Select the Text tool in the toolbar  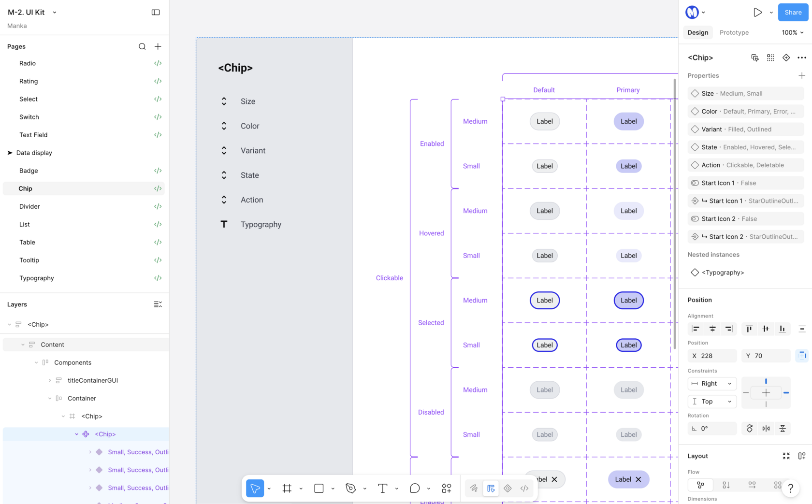click(383, 489)
